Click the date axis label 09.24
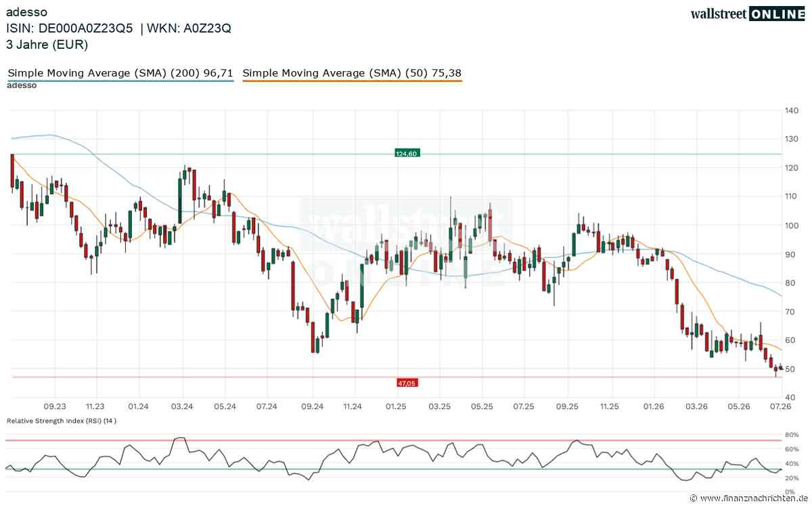This screenshot has height=508, width=812. point(311,406)
